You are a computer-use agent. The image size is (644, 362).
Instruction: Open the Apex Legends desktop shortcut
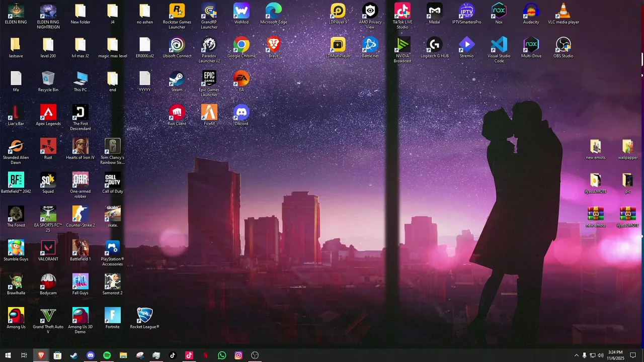point(48,115)
